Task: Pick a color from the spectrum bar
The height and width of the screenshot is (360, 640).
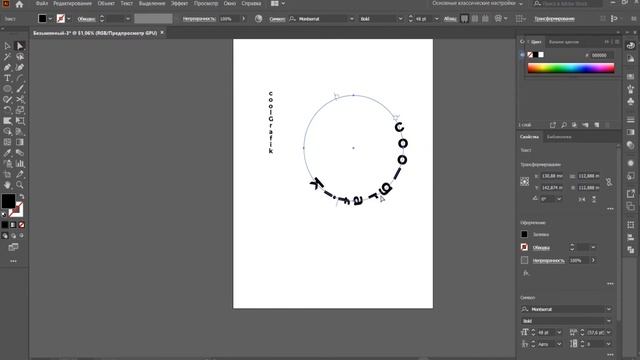Action: (571, 68)
